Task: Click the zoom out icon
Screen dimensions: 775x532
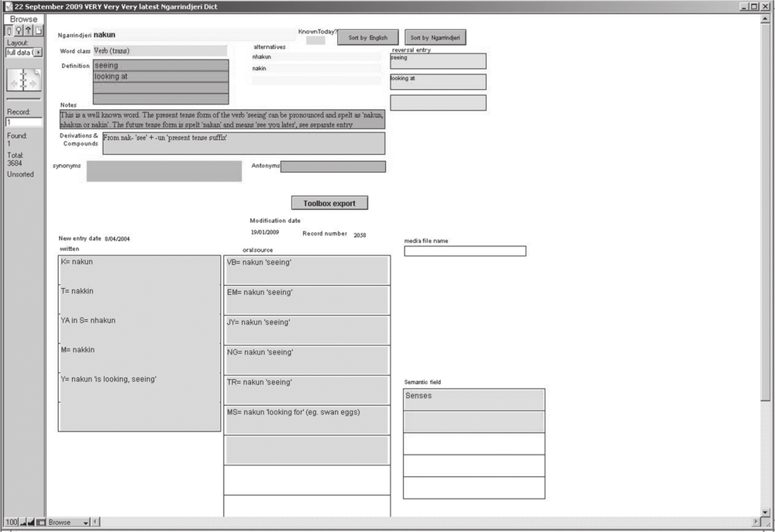Action: click(x=22, y=522)
